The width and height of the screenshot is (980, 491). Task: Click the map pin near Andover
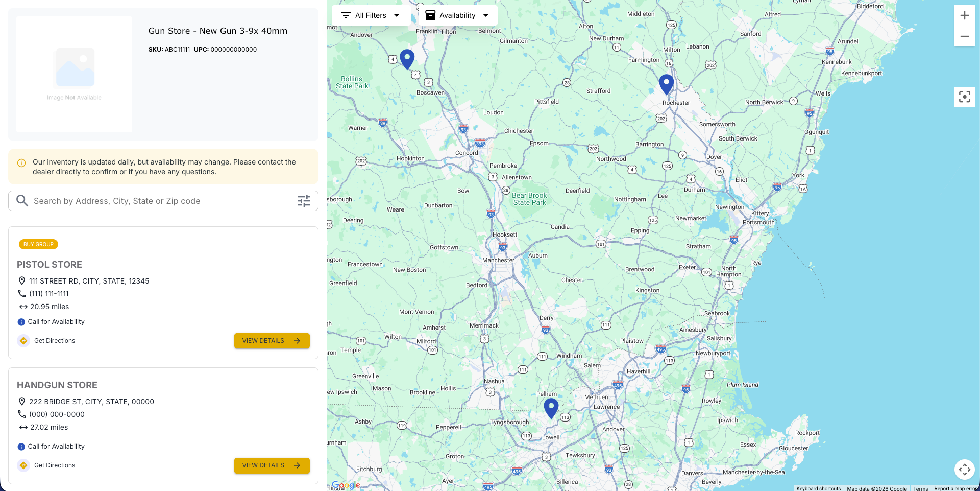tap(407, 59)
